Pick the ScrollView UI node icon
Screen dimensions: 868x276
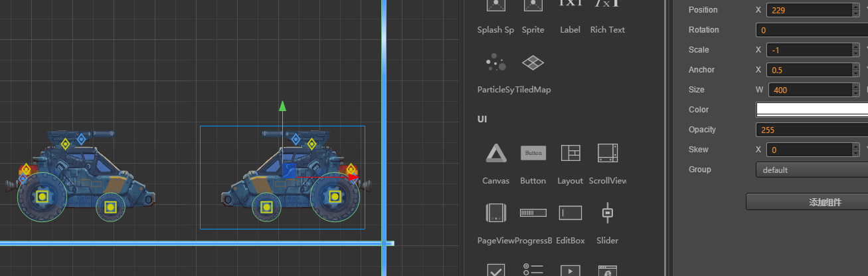point(608,153)
